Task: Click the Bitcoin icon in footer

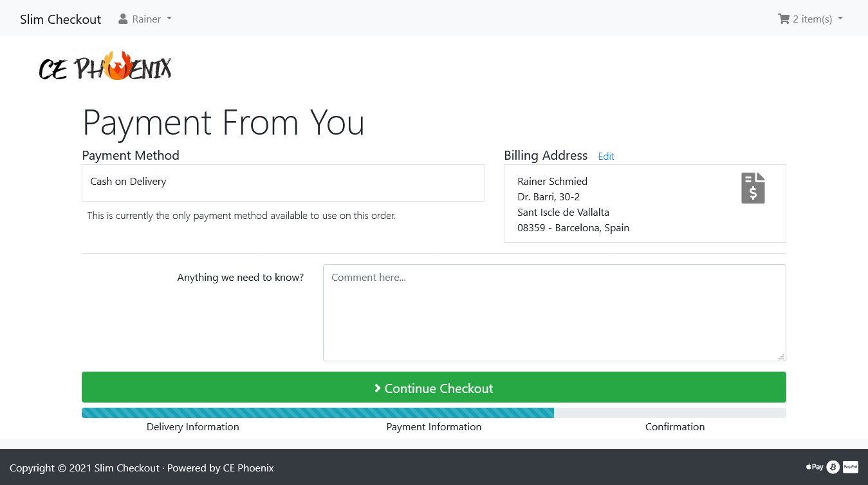Action: pos(833,467)
